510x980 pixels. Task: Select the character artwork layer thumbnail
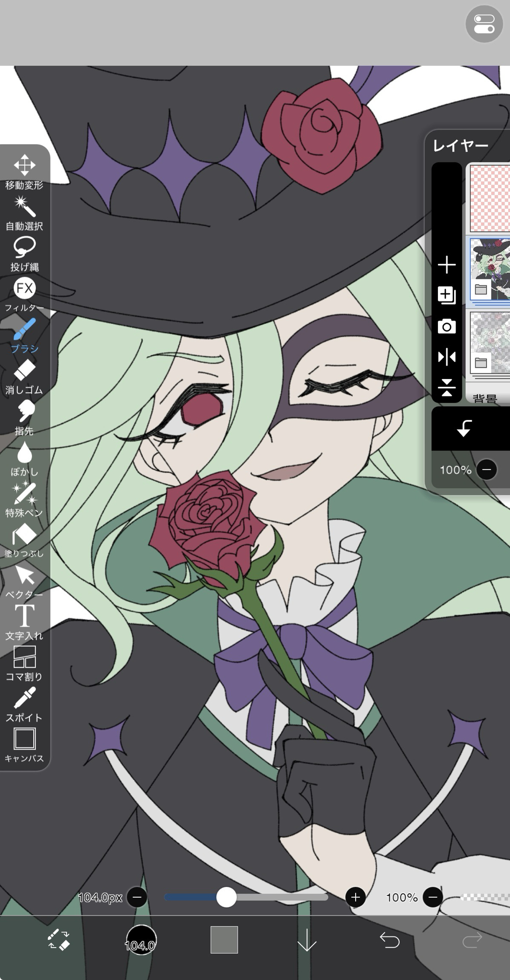click(x=490, y=269)
